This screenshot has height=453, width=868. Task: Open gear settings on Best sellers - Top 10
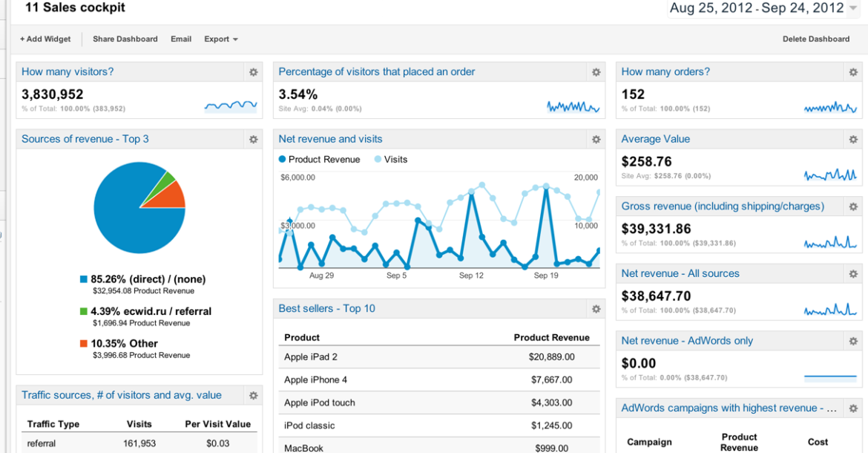(x=596, y=309)
